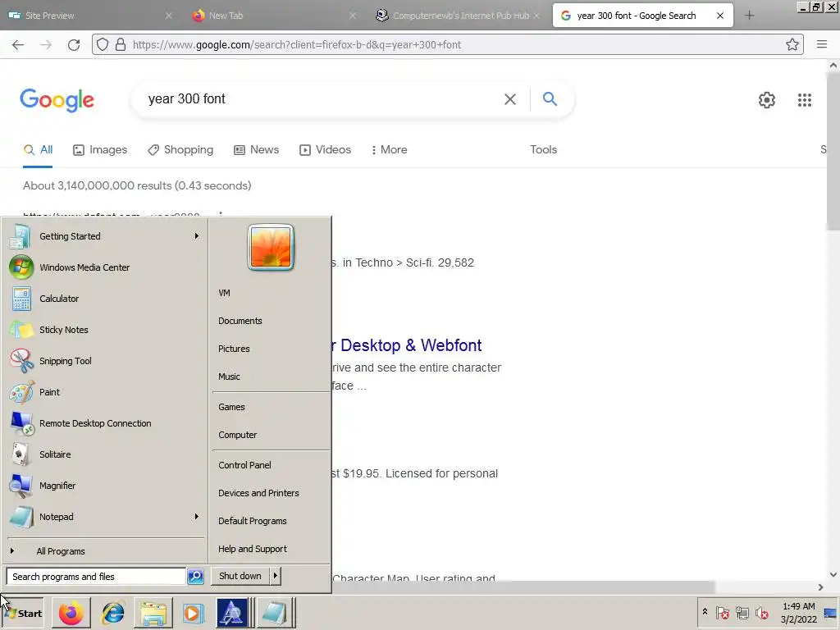The width and height of the screenshot is (840, 630).
Task: Clear the Google search box with X
Action: point(510,99)
